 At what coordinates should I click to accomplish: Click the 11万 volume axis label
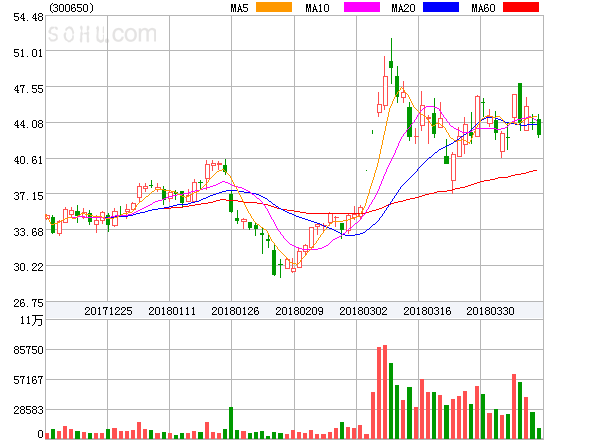click(x=31, y=321)
